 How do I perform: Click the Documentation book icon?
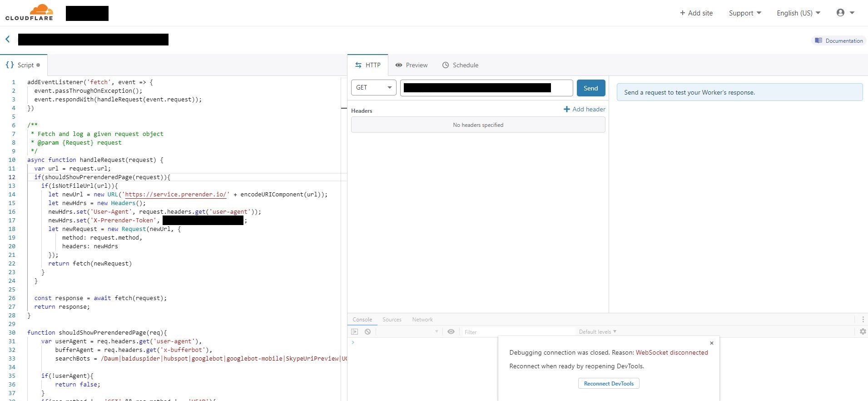pyautogui.click(x=818, y=40)
